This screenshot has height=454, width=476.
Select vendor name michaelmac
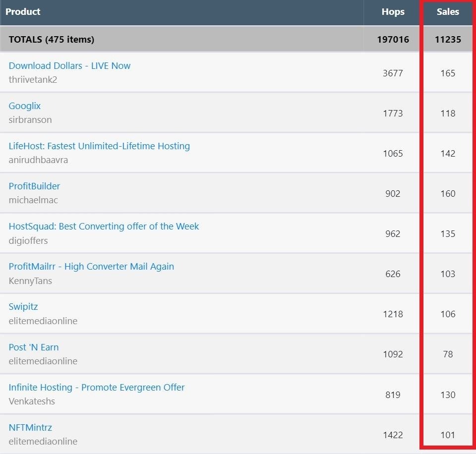(x=33, y=200)
